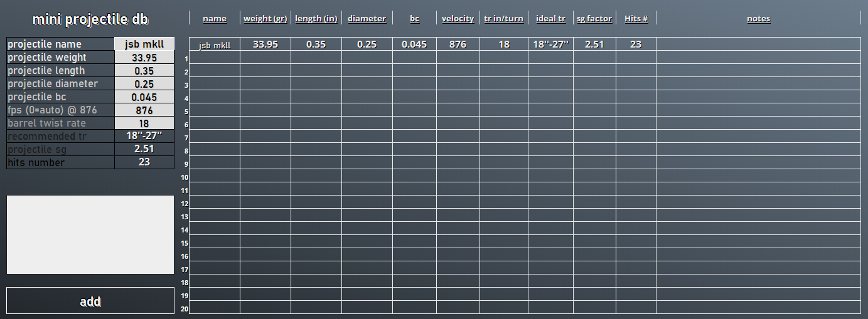Viewport: 868px width, 319px height.
Task: Click the fps (0=auto) @ 876 label
Action: (53, 110)
